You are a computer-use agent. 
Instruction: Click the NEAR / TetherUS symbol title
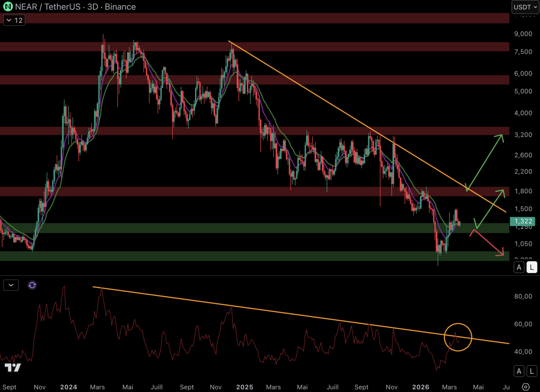(48, 7)
